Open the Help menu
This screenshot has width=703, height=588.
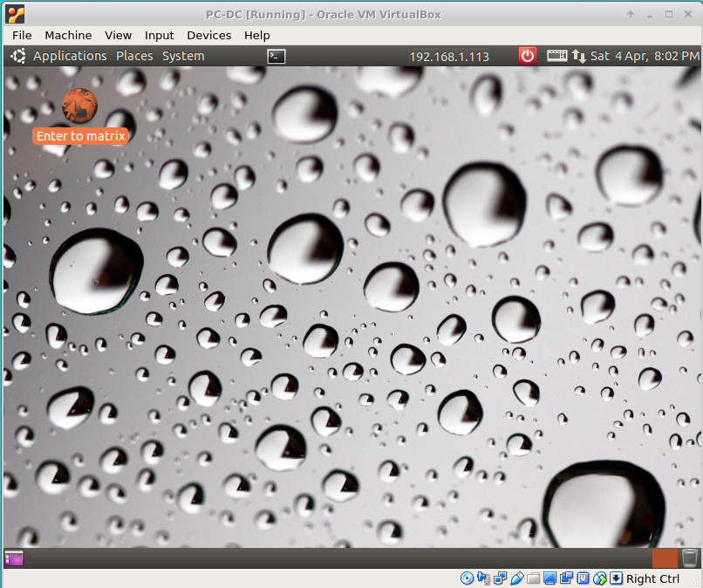257,36
